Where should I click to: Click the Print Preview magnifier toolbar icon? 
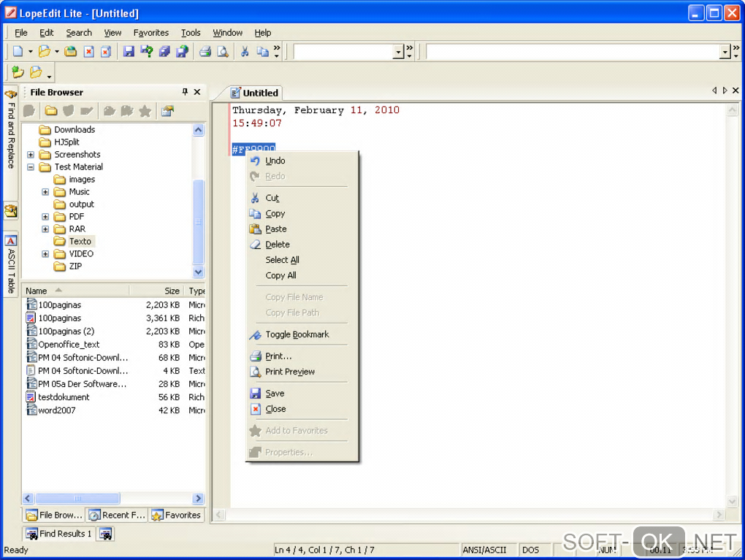click(x=223, y=52)
